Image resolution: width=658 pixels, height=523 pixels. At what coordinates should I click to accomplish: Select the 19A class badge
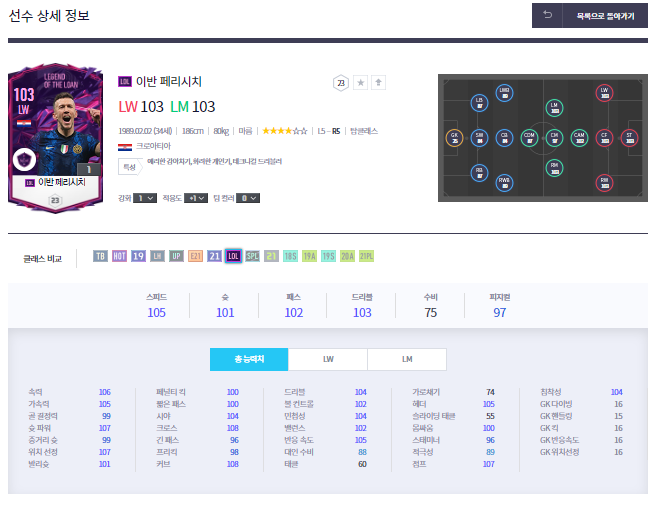click(310, 256)
